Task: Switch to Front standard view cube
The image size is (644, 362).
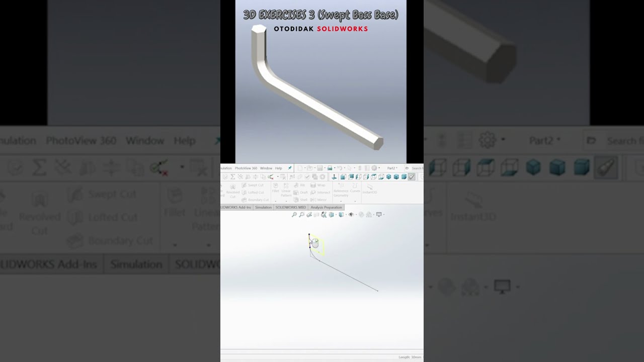Action: click(x=343, y=176)
